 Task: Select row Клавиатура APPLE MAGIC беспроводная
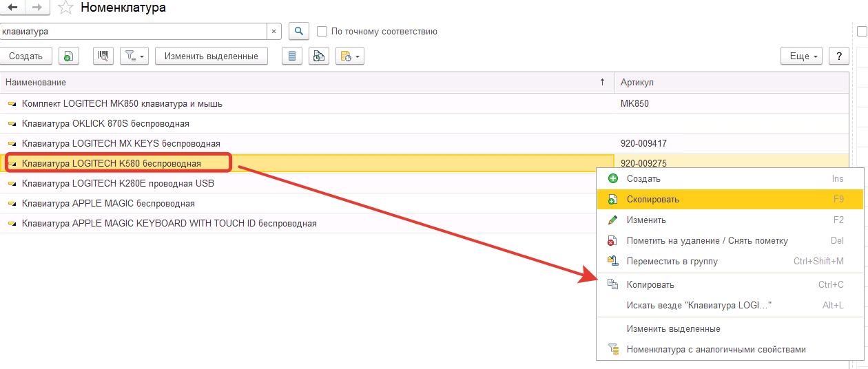tap(299, 204)
